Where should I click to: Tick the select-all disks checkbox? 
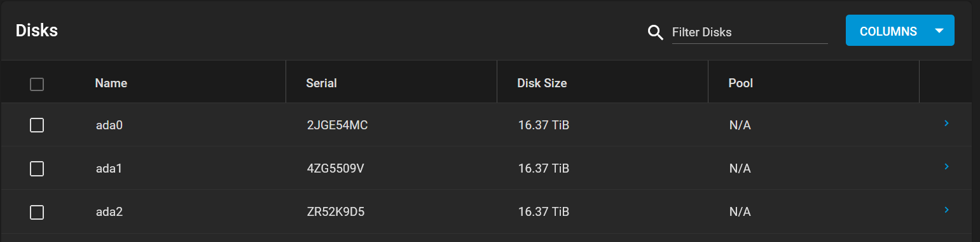click(x=37, y=84)
